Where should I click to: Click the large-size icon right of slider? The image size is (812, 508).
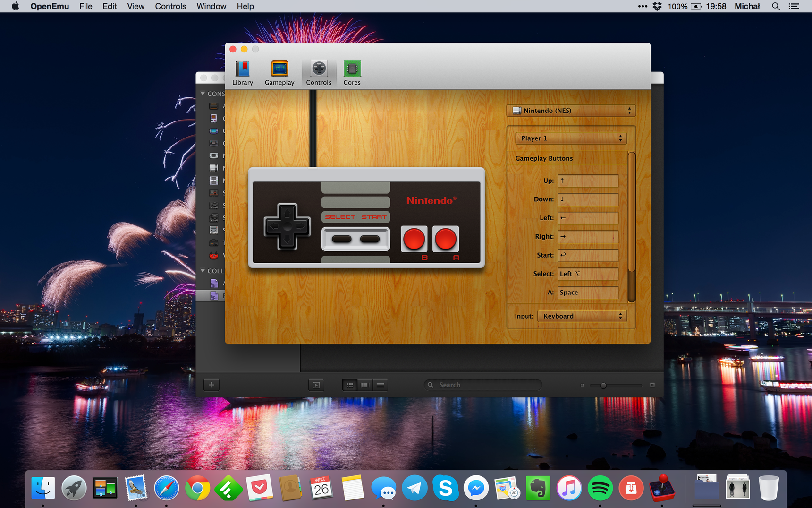(652, 385)
